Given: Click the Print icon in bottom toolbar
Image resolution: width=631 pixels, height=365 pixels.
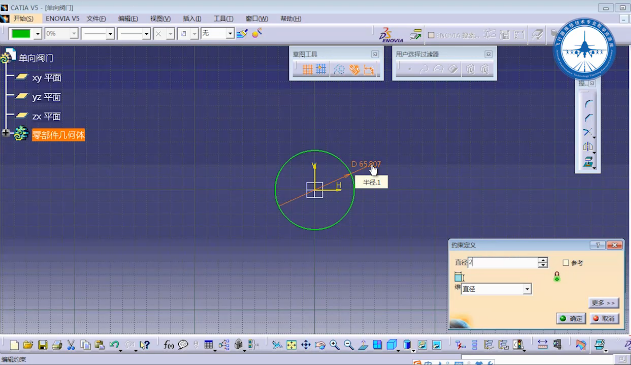Looking at the screenshot, I should (57, 345).
